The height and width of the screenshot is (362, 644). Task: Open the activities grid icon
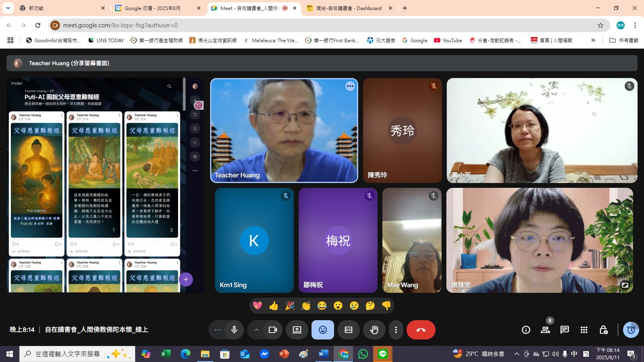tap(584, 330)
